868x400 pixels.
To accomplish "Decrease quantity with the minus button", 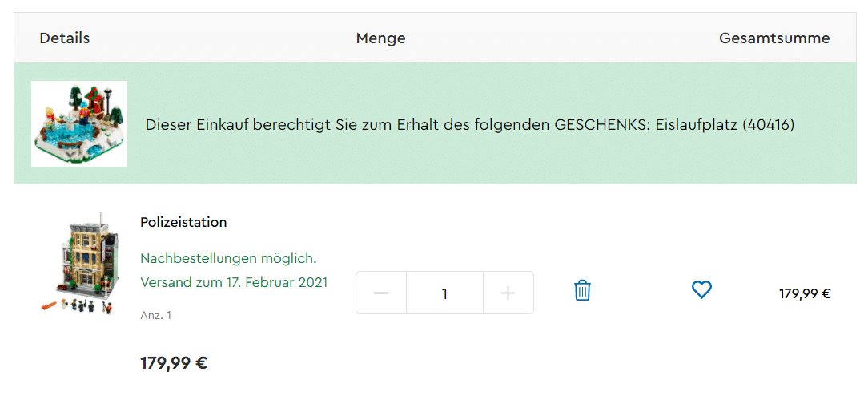I will point(381,293).
